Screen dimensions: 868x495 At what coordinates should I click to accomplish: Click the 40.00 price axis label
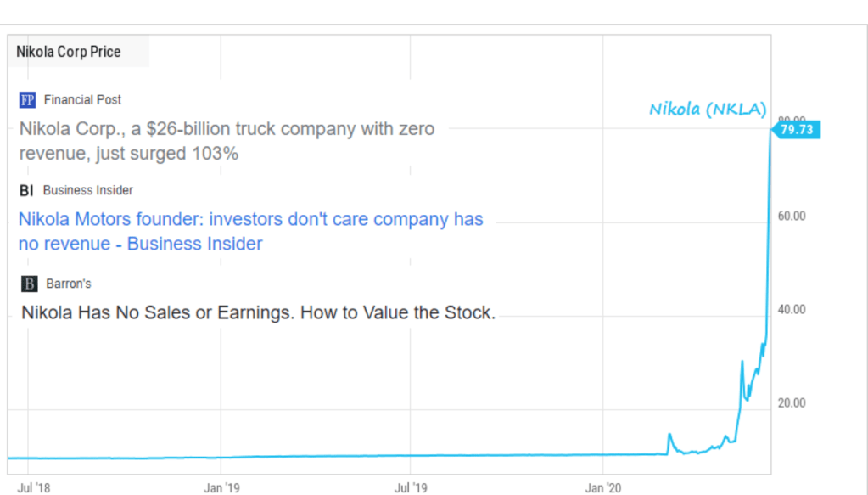pos(792,310)
